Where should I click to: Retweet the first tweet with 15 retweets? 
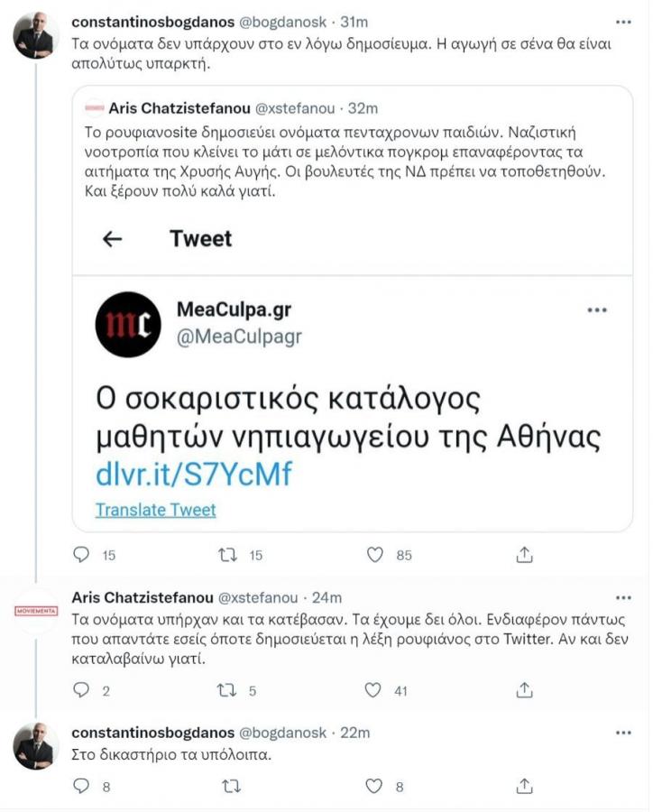[x=227, y=555]
